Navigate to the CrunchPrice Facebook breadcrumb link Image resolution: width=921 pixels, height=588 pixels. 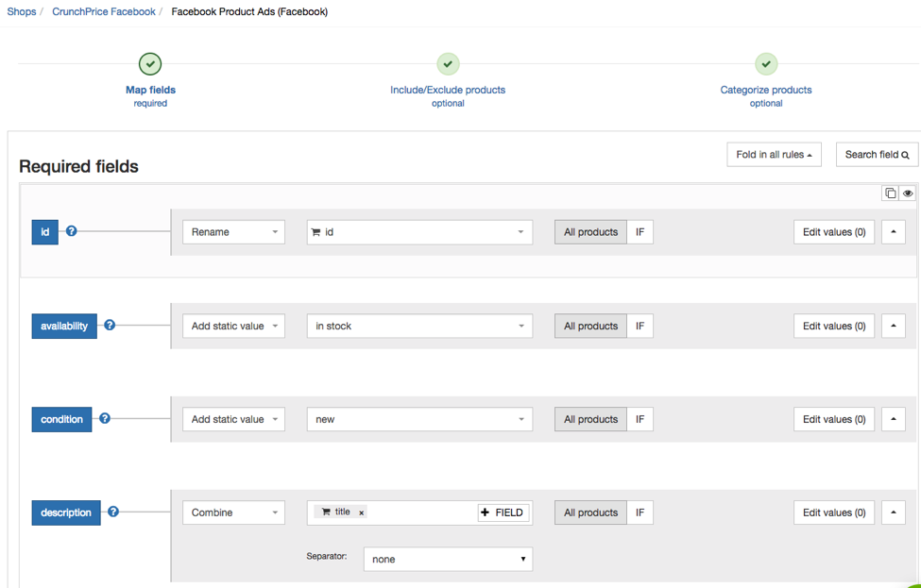pyautogui.click(x=103, y=11)
